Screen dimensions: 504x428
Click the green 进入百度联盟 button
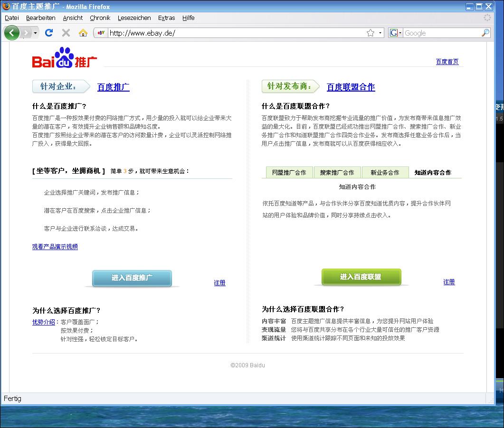(361, 277)
